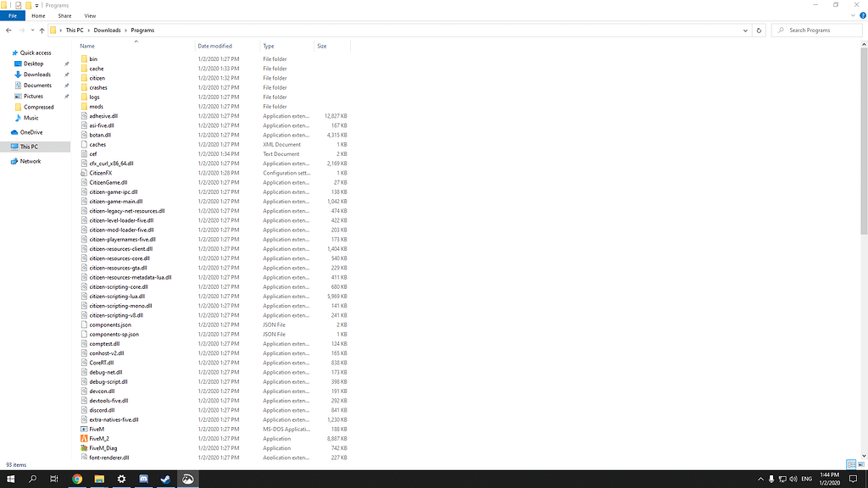Open Steam from the taskbar

(166, 479)
